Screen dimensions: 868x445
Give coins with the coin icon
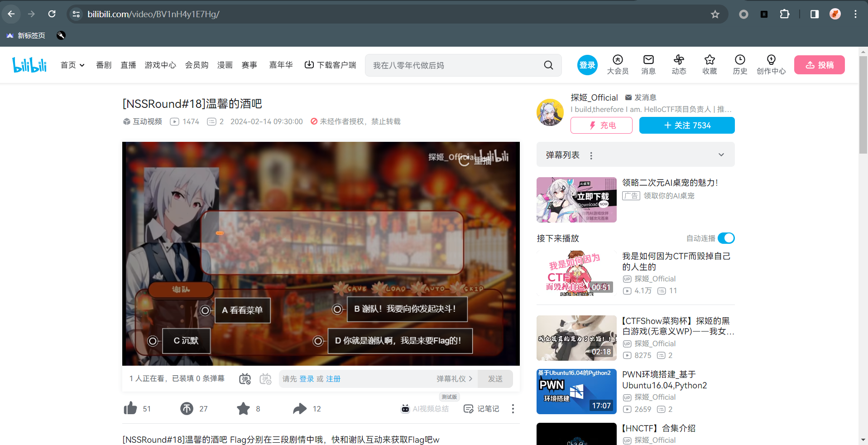coord(187,408)
